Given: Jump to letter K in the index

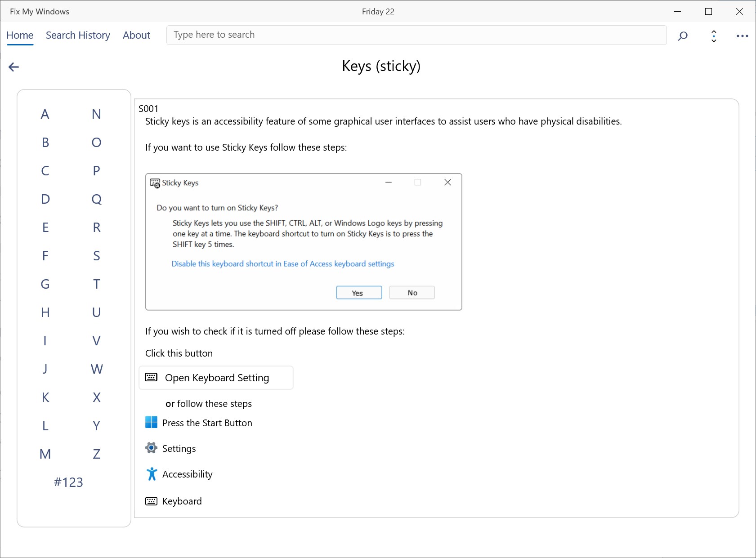Looking at the screenshot, I should pos(45,397).
